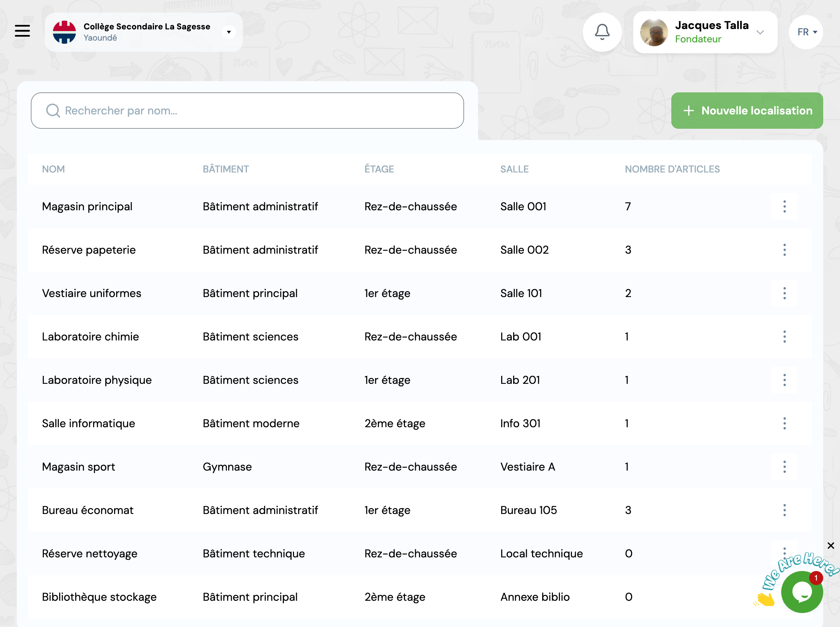Open the actions menu for Salle informatique
Viewport: 840px width, 627px height.
tap(784, 423)
